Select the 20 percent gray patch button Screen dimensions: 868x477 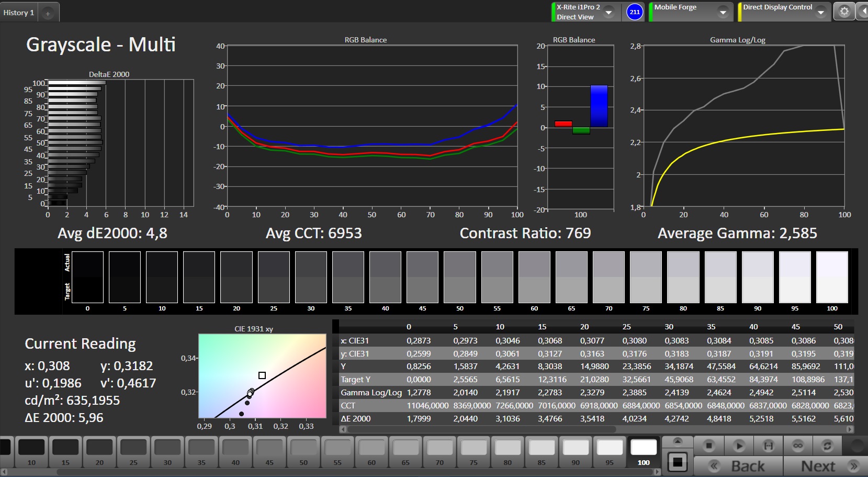coord(99,452)
